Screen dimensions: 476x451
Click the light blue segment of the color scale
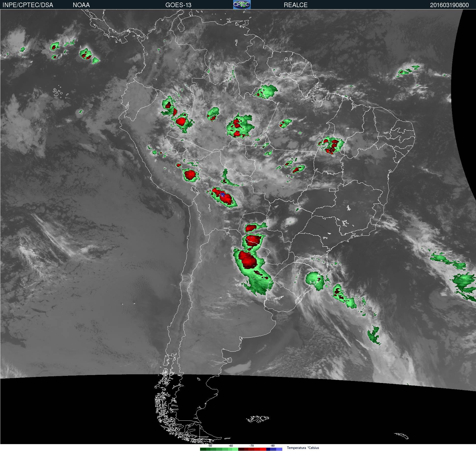click(279, 449)
